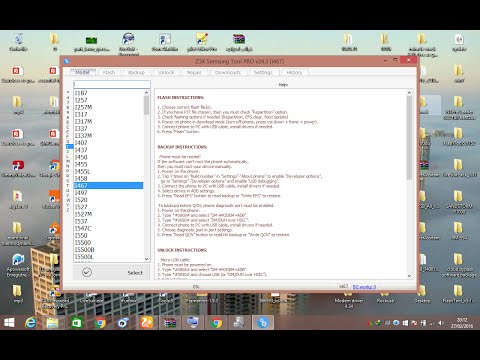Choose model I407 in the list
This screenshot has height=360, width=480.
pos(108,143)
